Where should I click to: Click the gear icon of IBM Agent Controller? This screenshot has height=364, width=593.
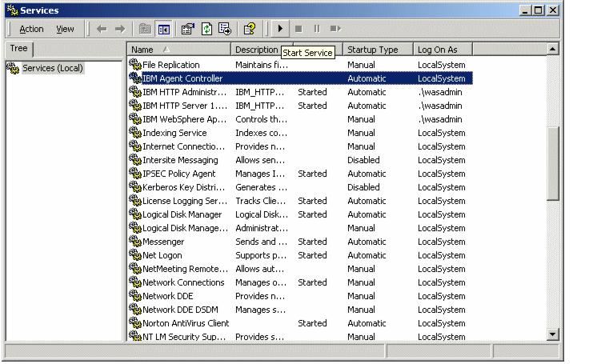[x=135, y=78]
